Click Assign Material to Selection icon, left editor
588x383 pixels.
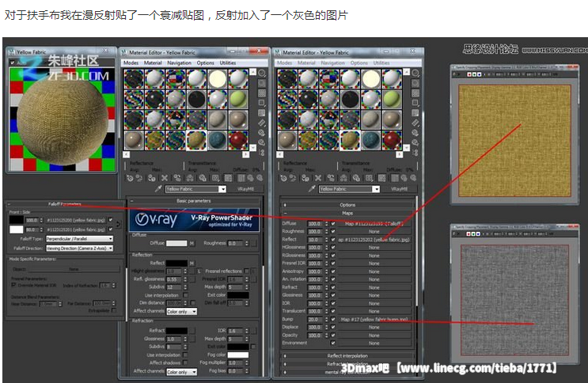[151, 178]
